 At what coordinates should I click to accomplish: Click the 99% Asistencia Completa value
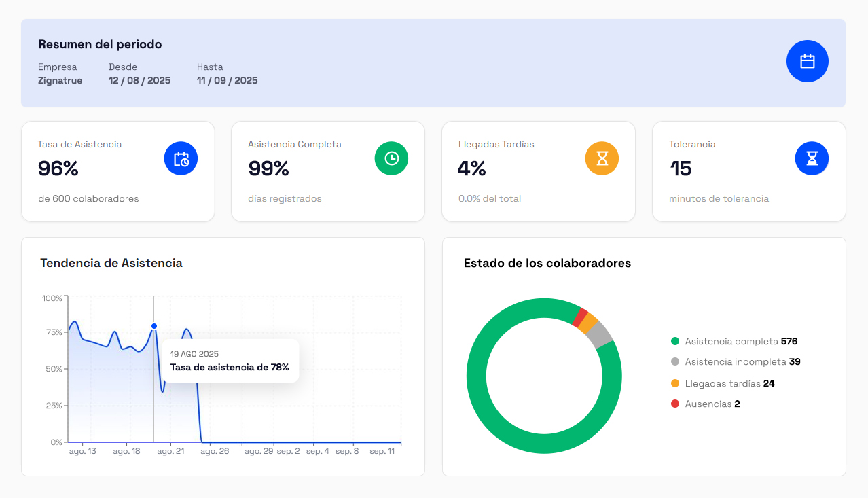tap(268, 168)
